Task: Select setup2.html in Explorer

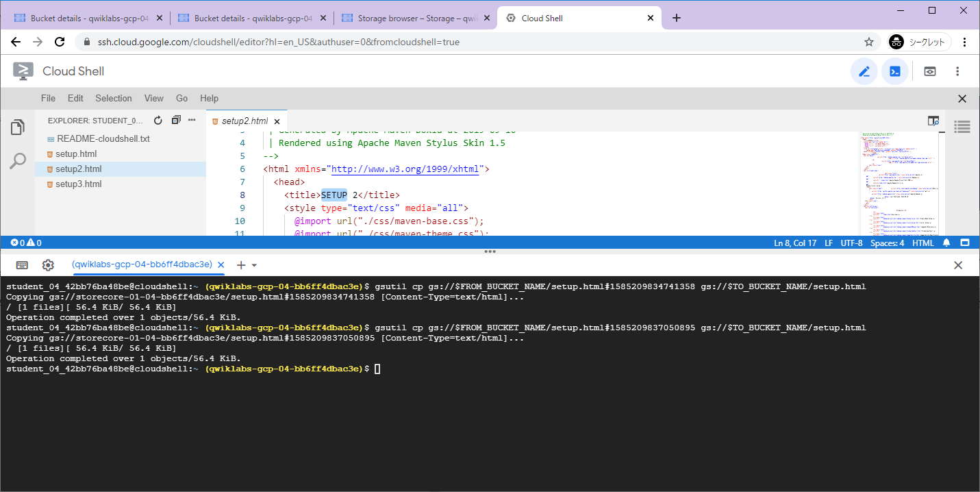Action: [x=121, y=169]
